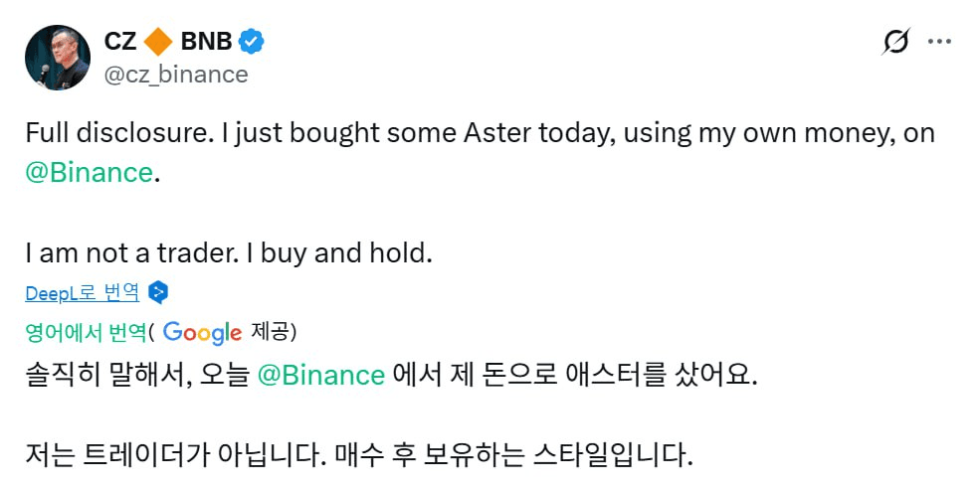The width and height of the screenshot is (980, 492).
Task: Click the "CZ" display name
Action: tap(121, 42)
